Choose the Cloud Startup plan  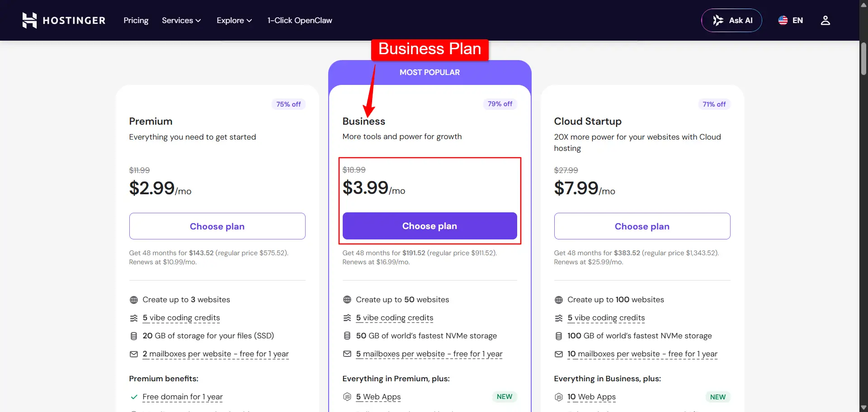[x=642, y=226]
